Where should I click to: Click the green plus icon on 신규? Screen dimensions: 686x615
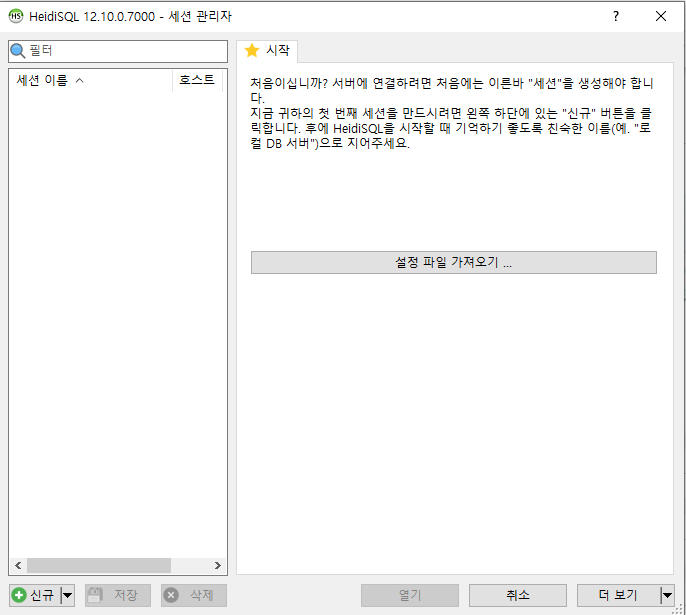click(19, 595)
